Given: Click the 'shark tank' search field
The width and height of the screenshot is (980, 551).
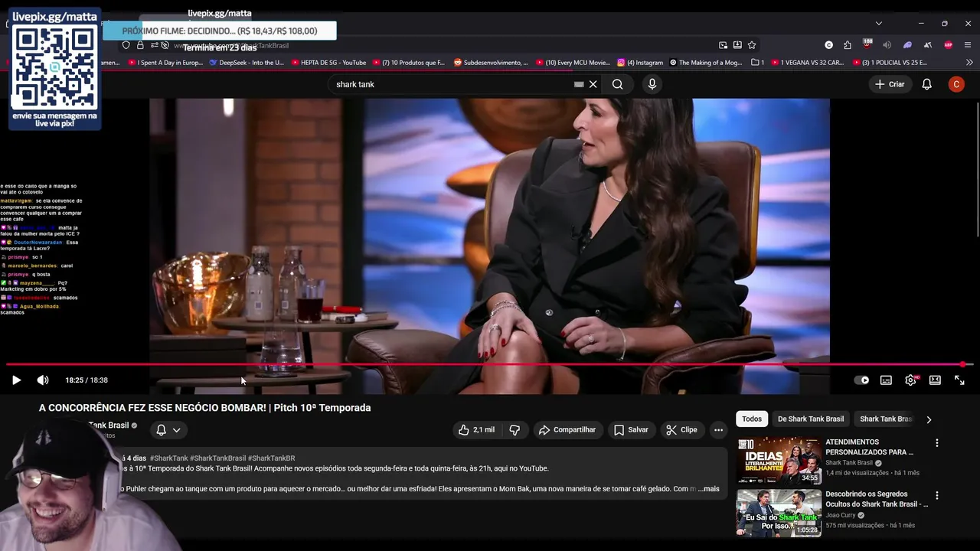Looking at the screenshot, I should tap(452, 84).
